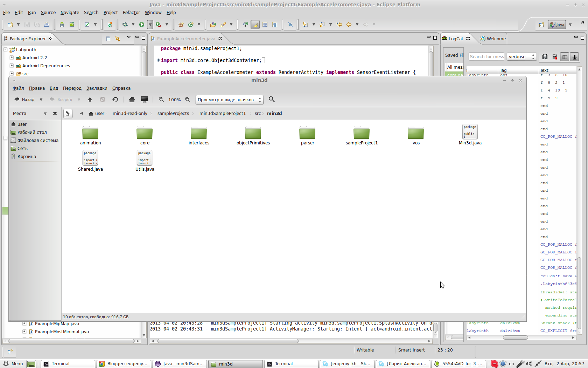Image resolution: width=588 pixels, height=368 pixels.
Task: Toggle Mark Occurrences in Eclipse toolbar
Action: click(x=255, y=25)
